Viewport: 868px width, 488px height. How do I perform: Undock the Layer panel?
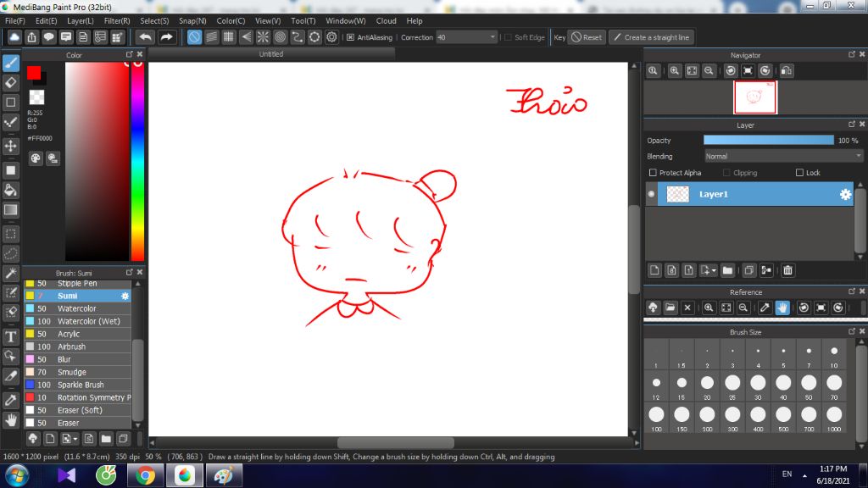click(x=851, y=124)
